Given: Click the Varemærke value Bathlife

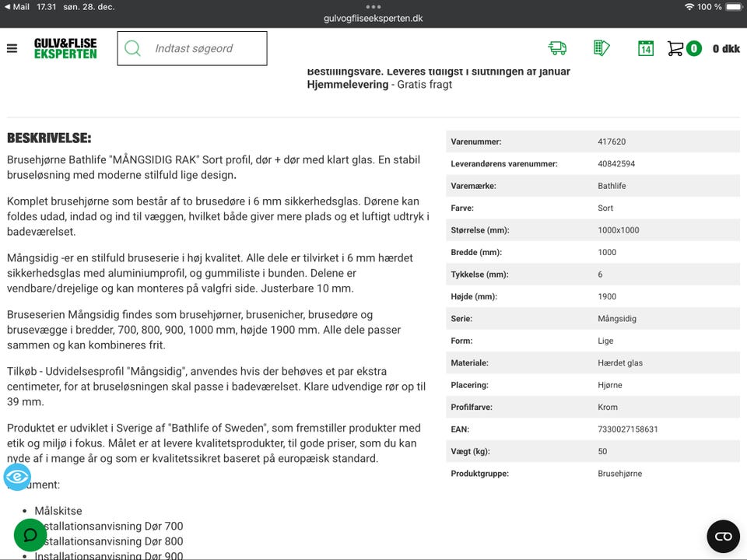Looking at the screenshot, I should 612,186.
